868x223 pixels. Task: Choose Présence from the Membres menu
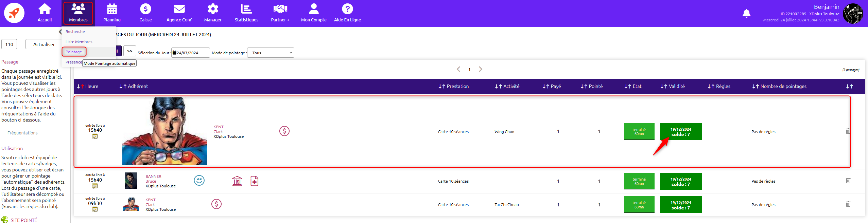coord(74,62)
